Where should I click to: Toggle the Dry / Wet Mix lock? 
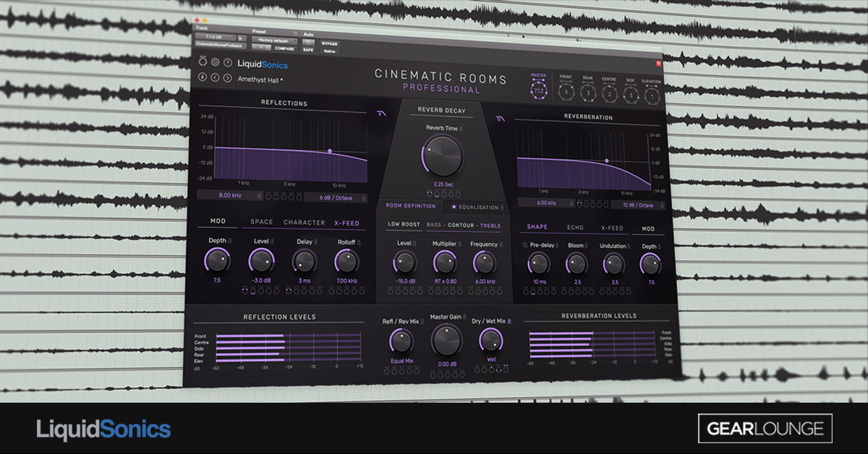tap(509, 320)
